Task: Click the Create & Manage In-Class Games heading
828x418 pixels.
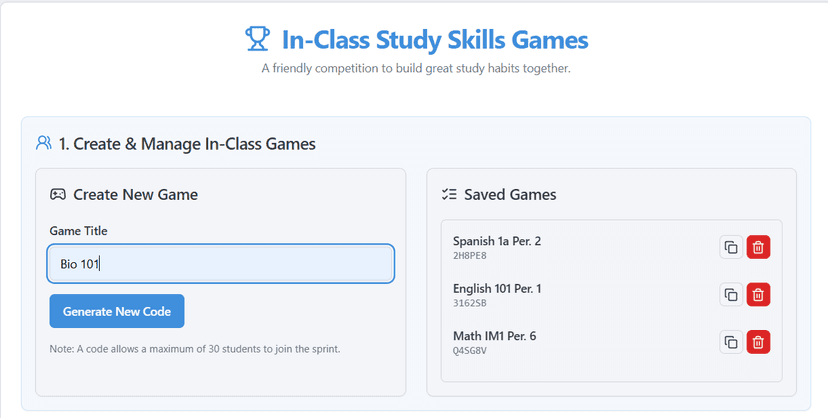Action: [187, 144]
